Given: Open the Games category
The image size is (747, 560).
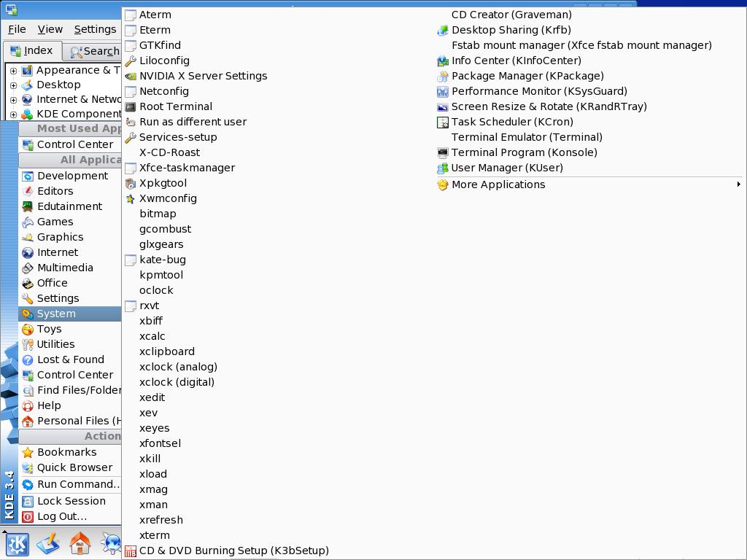Looking at the screenshot, I should point(69,222).
